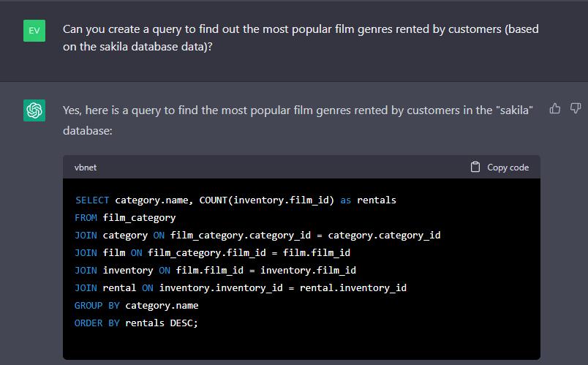Click the thumbs down icon on the response
This screenshot has height=365, width=588.
575,108
